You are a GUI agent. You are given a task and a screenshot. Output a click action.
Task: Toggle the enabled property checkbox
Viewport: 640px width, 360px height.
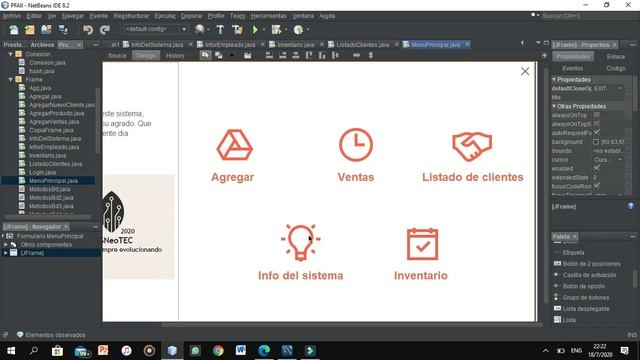pyautogui.click(x=597, y=168)
